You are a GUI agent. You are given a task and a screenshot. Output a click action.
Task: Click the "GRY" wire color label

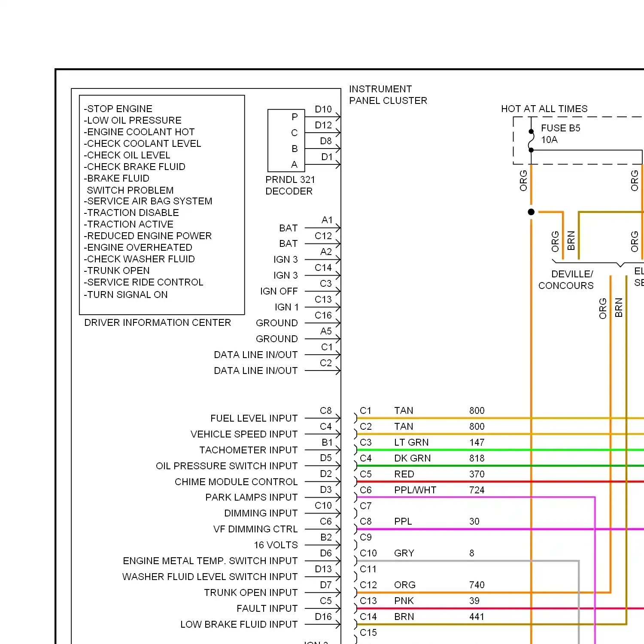[404, 553]
